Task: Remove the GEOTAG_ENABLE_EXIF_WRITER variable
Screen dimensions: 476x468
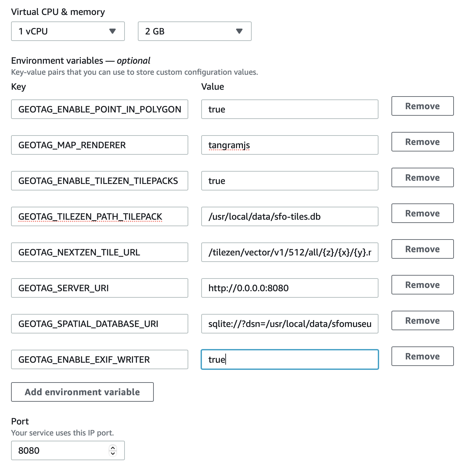Action: click(x=422, y=356)
